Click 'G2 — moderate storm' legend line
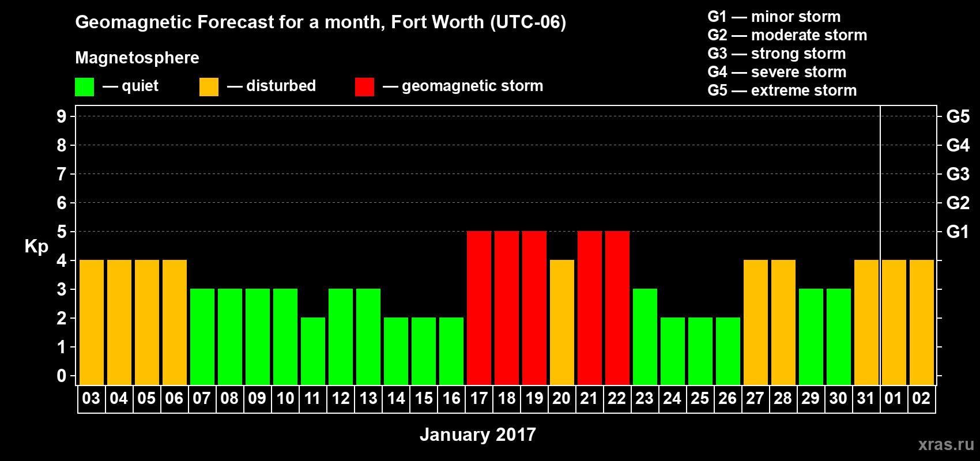 click(787, 35)
